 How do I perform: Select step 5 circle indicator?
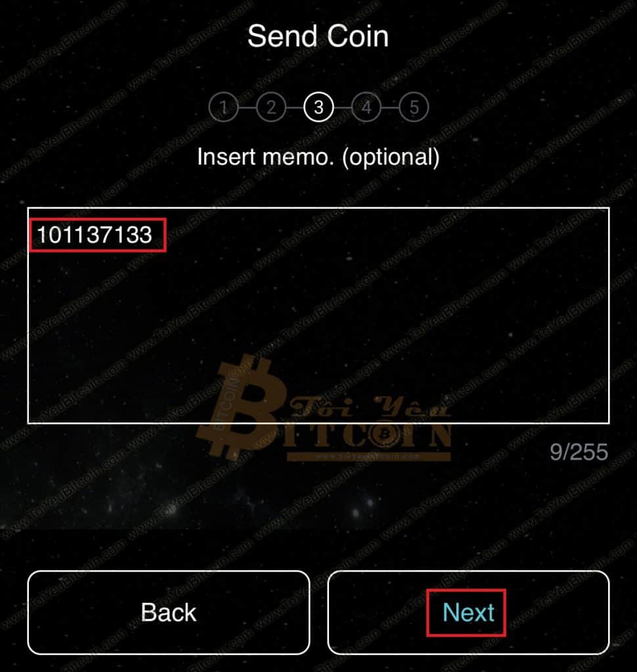coord(414,107)
